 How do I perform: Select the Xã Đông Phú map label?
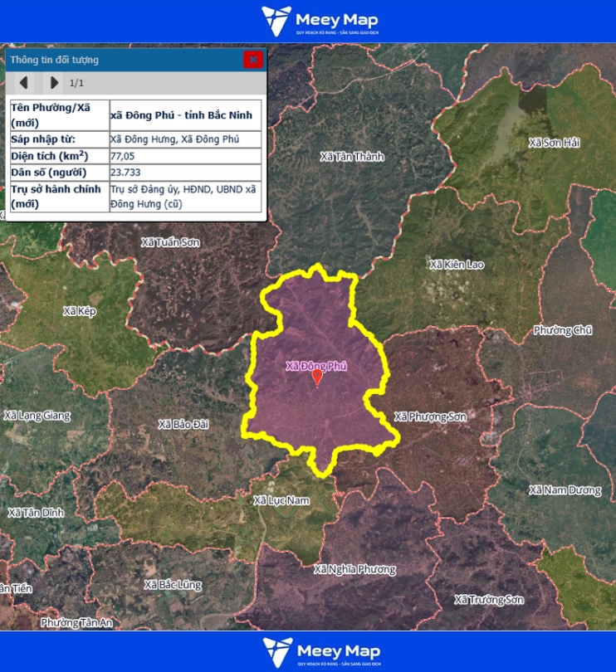315,366
